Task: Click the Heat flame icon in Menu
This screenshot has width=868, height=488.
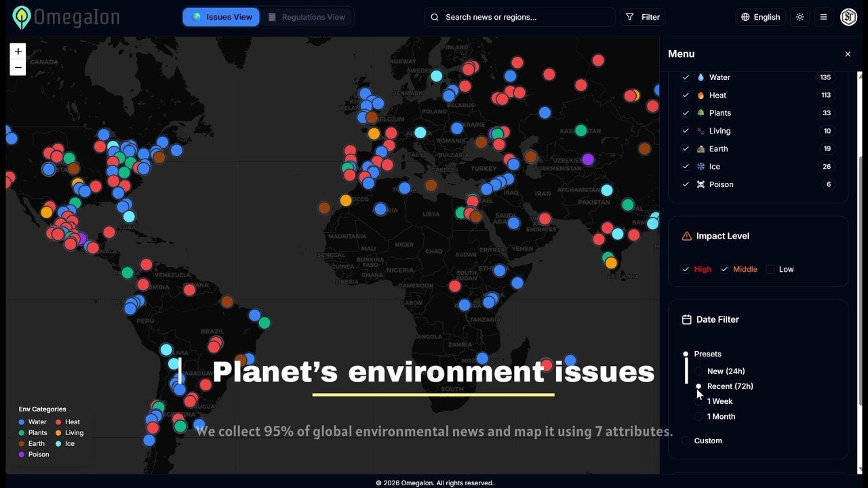Action: click(x=701, y=96)
